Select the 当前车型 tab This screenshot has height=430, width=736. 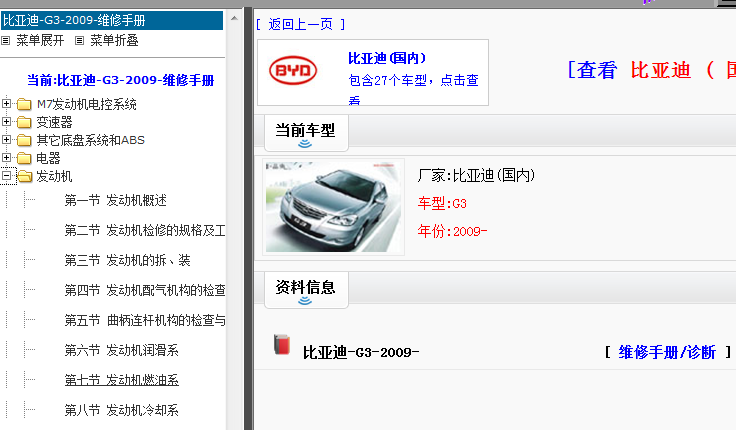(x=306, y=133)
